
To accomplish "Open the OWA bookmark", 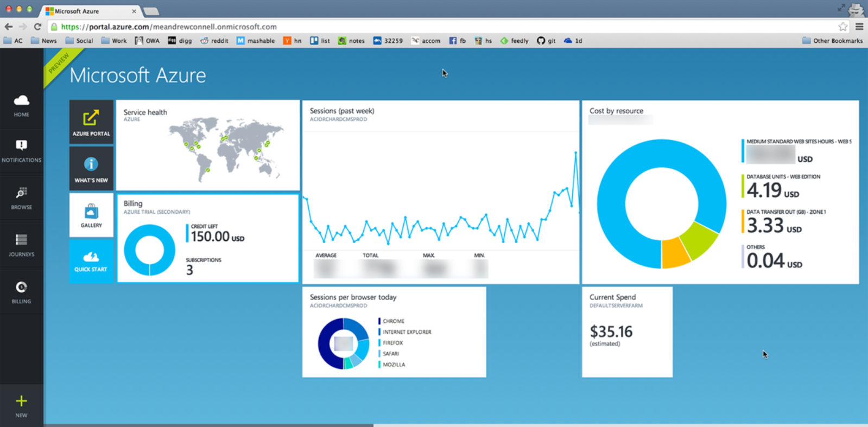I will point(147,41).
